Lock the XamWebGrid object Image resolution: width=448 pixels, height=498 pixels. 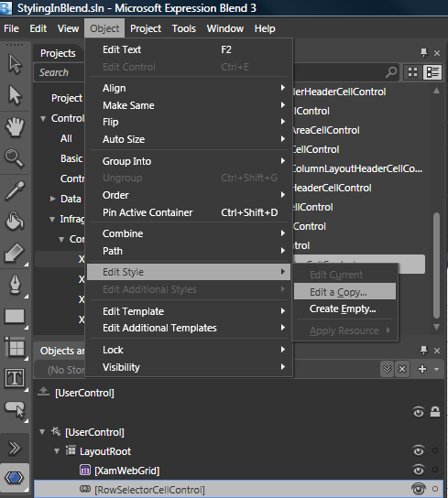point(435,470)
